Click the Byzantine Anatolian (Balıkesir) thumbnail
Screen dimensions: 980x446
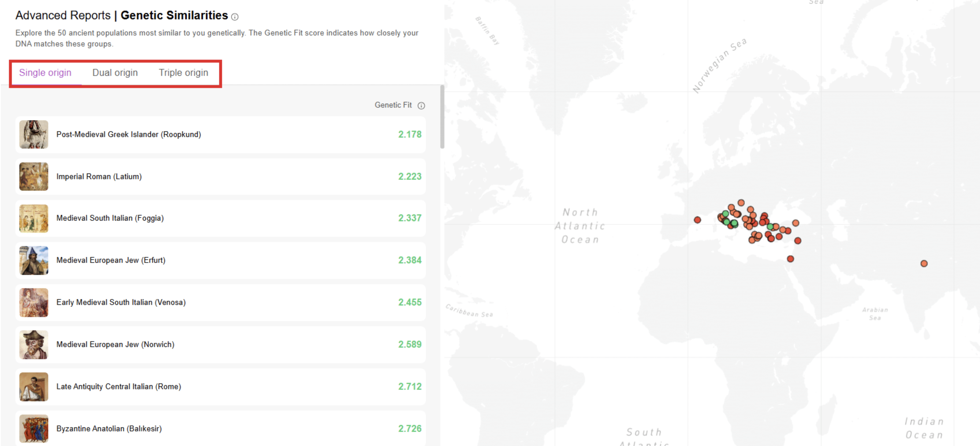[x=34, y=428]
